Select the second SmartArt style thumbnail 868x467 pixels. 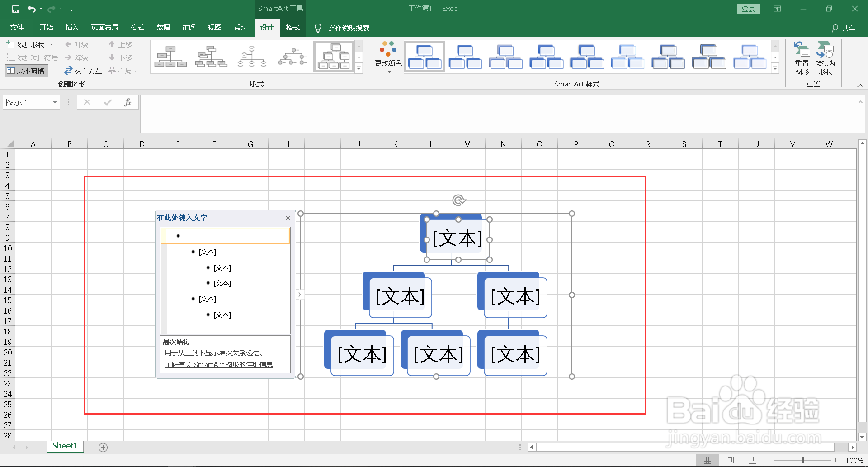(x=465, y=57)
